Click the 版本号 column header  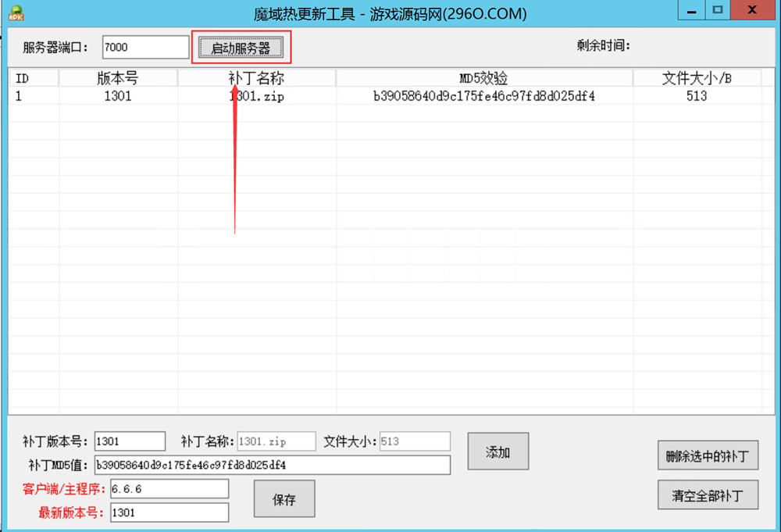pyautogui.click(x=118, y=78)
